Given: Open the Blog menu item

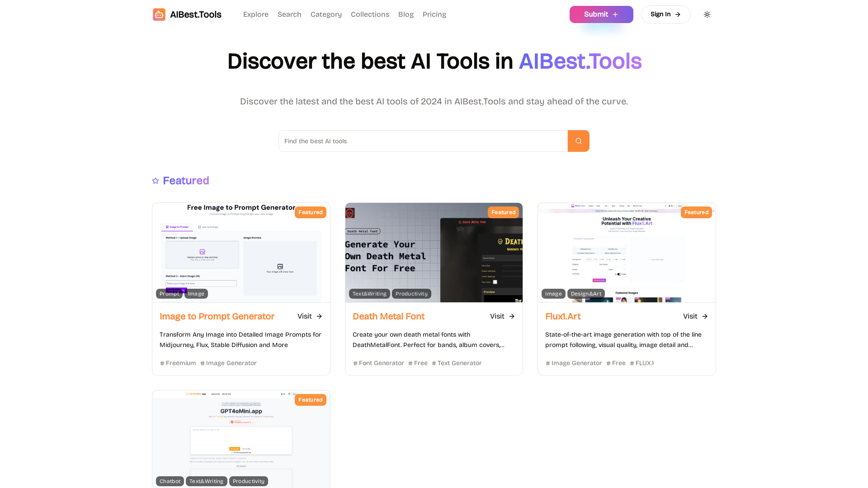Looking at the screenshot, I should point(406,14).
